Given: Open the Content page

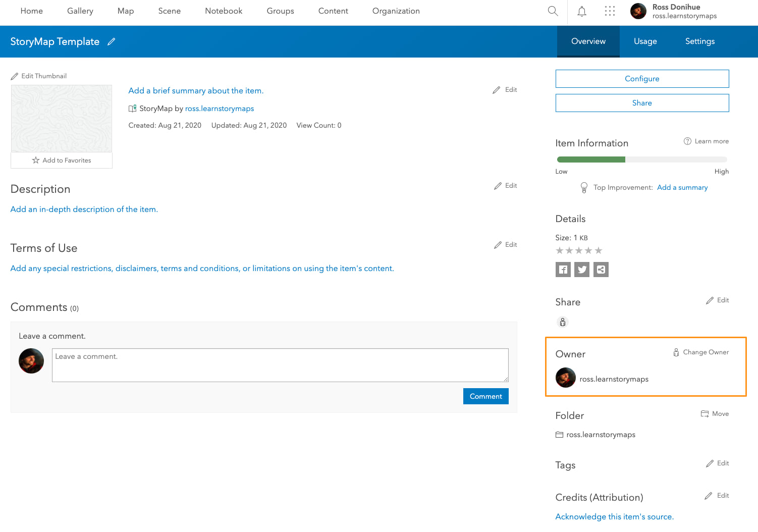Looking at the screenshot, I should tap(333, 11).
